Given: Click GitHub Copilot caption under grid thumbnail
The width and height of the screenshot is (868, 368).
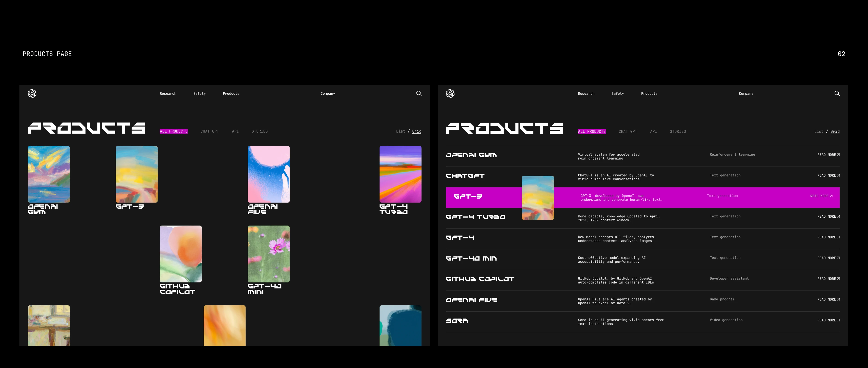Looking at the screenshot, I should click(177, 289).
